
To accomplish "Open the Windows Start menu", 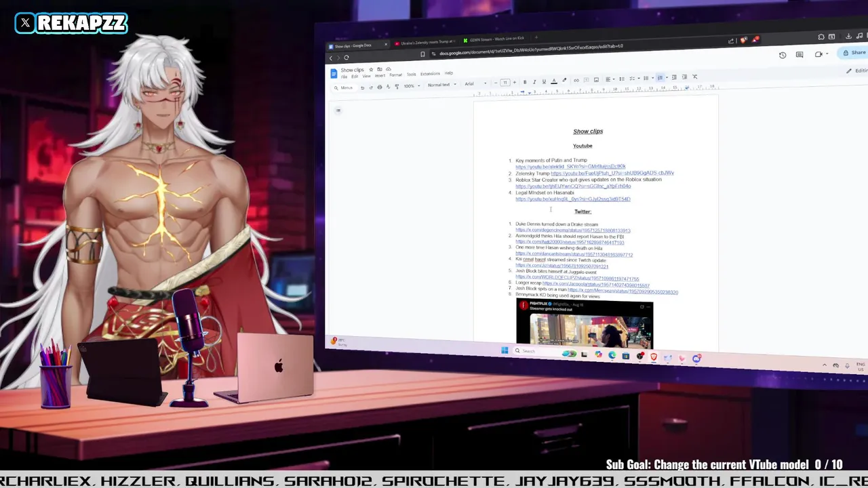I will [505, 350].
